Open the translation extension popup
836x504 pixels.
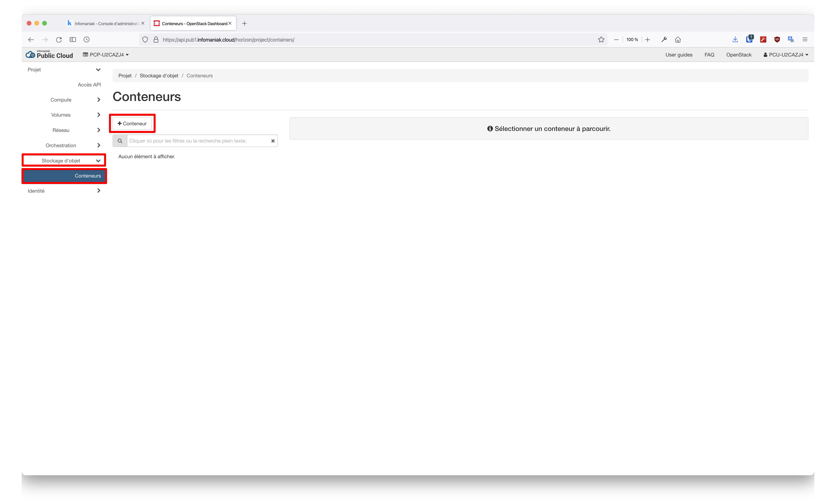[x=791, y=39]
